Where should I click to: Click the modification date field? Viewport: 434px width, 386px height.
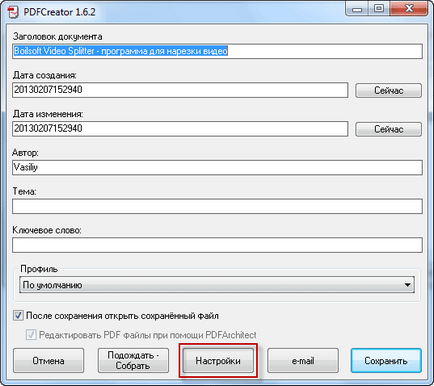[x=180, y=129]
